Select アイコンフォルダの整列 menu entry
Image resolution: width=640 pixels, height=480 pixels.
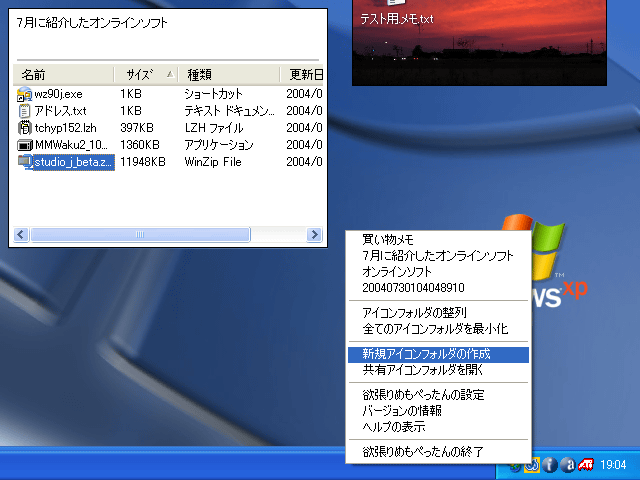pyautogui.click(x=438, y=313)
